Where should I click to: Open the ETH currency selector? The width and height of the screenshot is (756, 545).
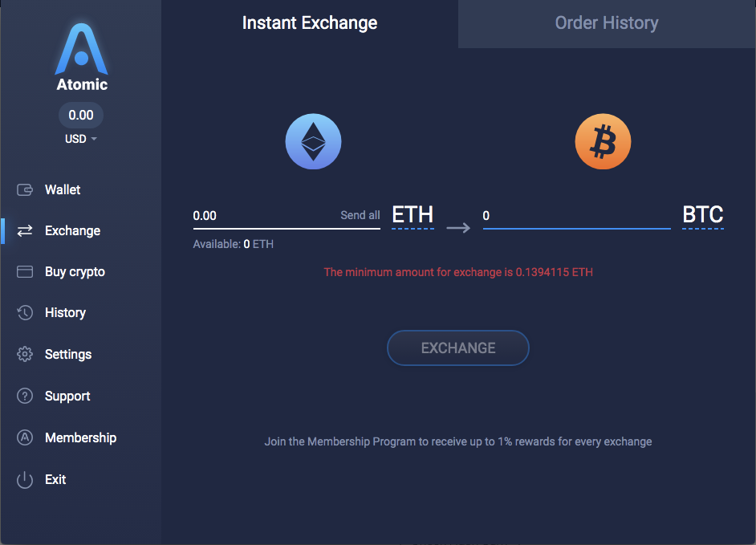pyautogui.click(x=413, y=214)
